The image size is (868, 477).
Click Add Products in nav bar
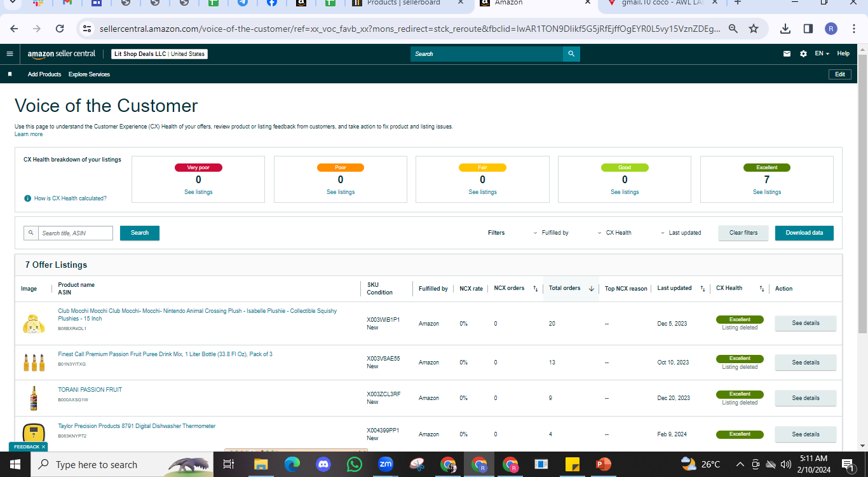tap(44, 74)
